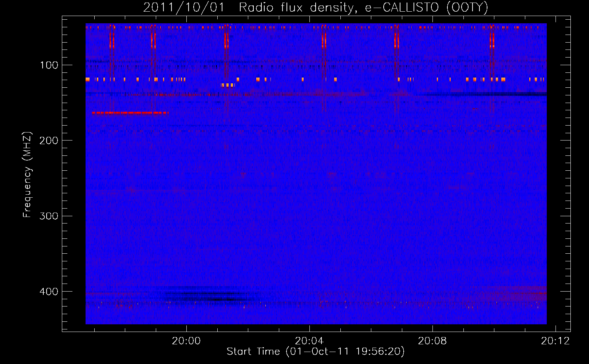Click the long red horizontal emission line near 165 MHz
The width and height of the screenshot is (589, 364).
130,113
